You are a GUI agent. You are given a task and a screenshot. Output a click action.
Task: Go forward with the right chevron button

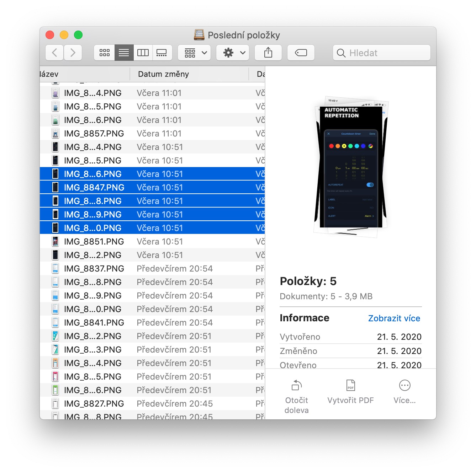coord(73,53)
